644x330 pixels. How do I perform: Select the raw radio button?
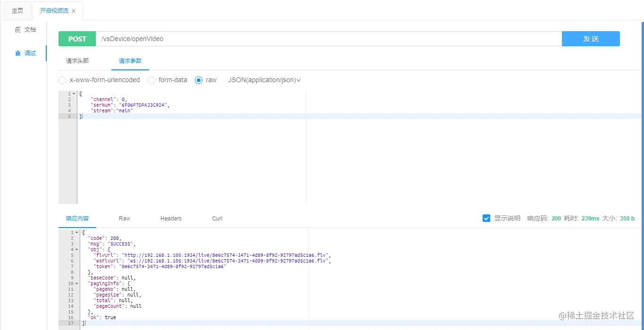tap(199, 80)
